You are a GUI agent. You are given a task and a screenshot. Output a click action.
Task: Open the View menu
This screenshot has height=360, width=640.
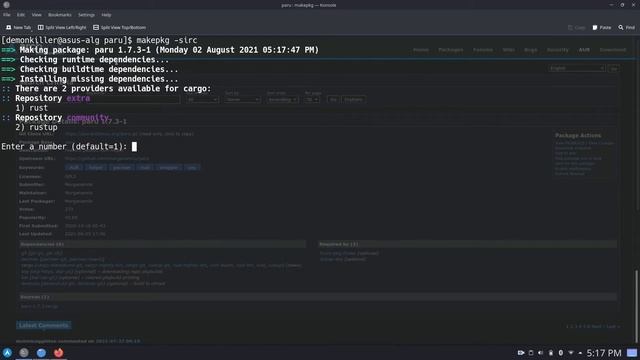pos(36,15)
